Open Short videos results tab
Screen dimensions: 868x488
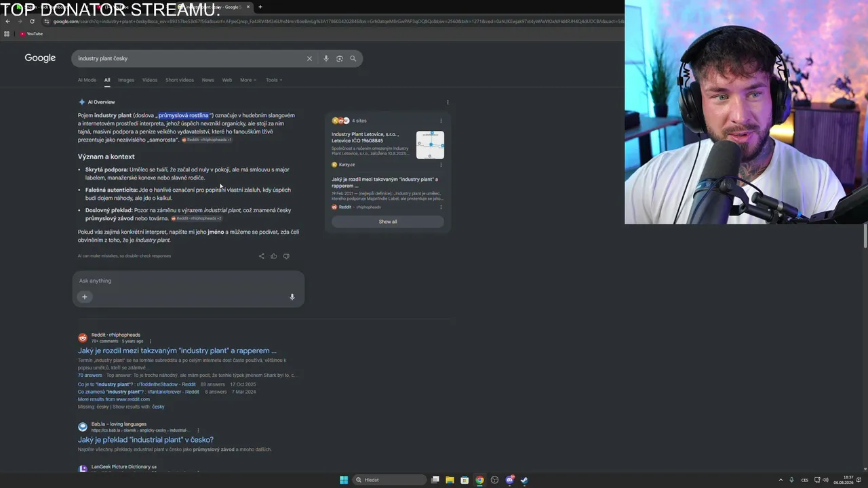click(180, 80)
